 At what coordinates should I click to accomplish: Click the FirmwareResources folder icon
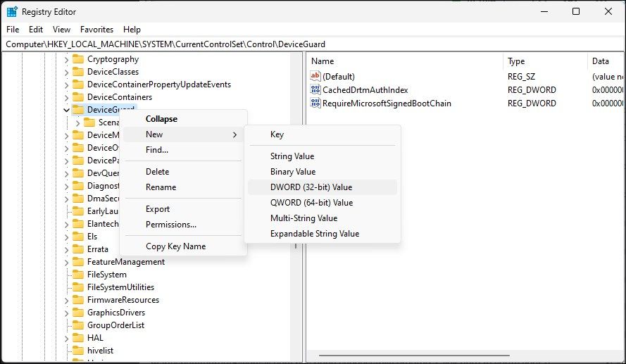coord(77,300)
